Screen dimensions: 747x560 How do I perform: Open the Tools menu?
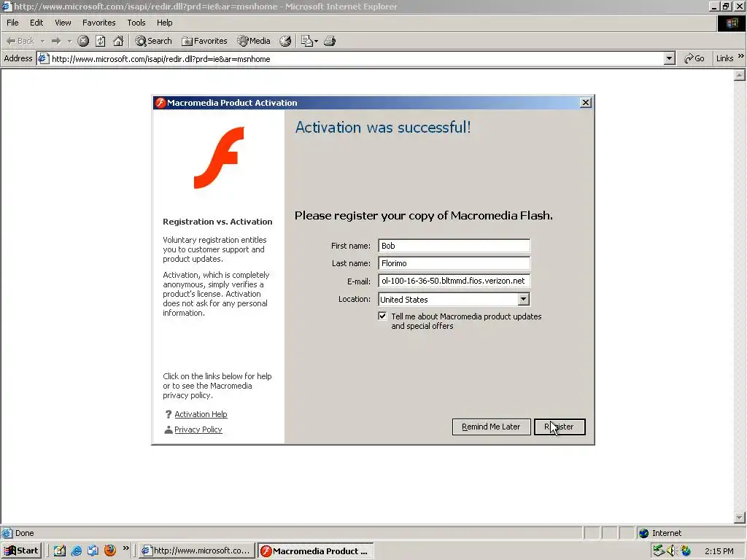pyautogui.click(x=136, y=23)
